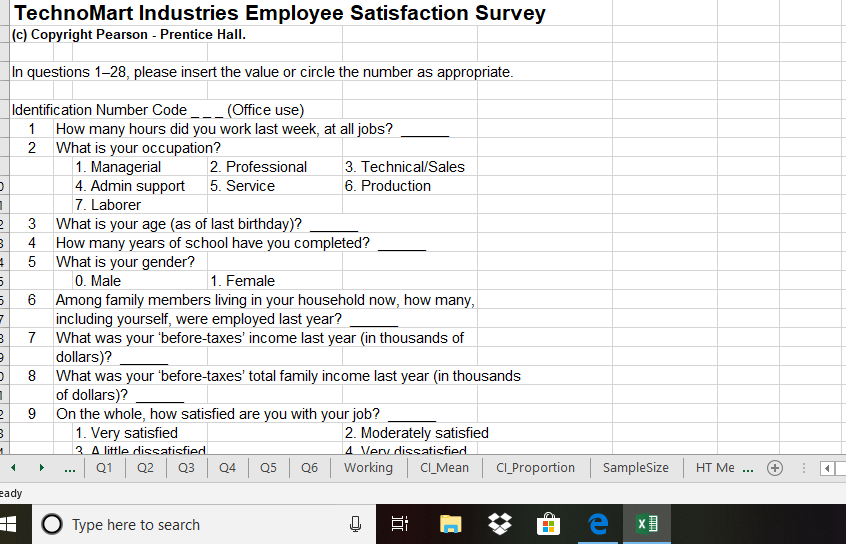Select the CI_Proportion sheet tab
Screen dimensions: 846x544
535,468
